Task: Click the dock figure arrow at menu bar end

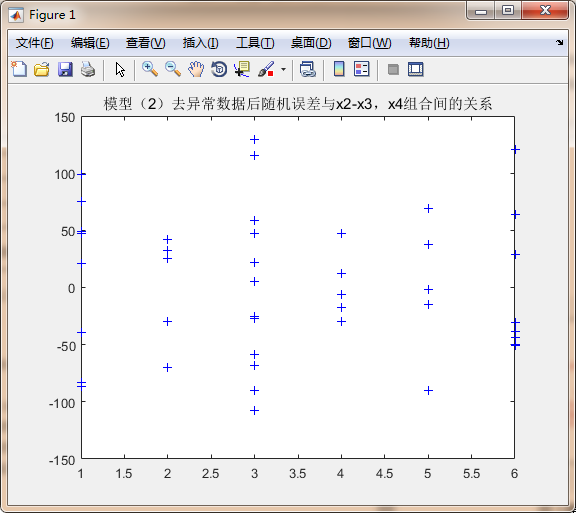Action: coord(559,43)
